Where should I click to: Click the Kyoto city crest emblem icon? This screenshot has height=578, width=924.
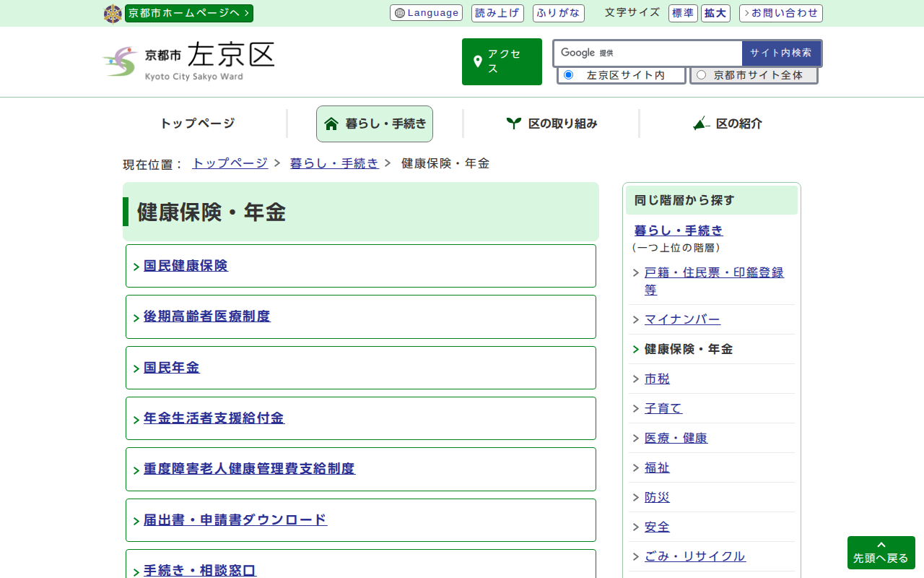pos(113,14)
